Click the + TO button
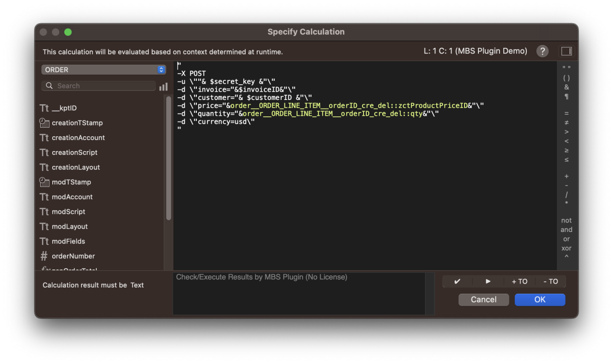Image resolution: width=613 pixels, height=364 pixels. click(x=520, y=281)
